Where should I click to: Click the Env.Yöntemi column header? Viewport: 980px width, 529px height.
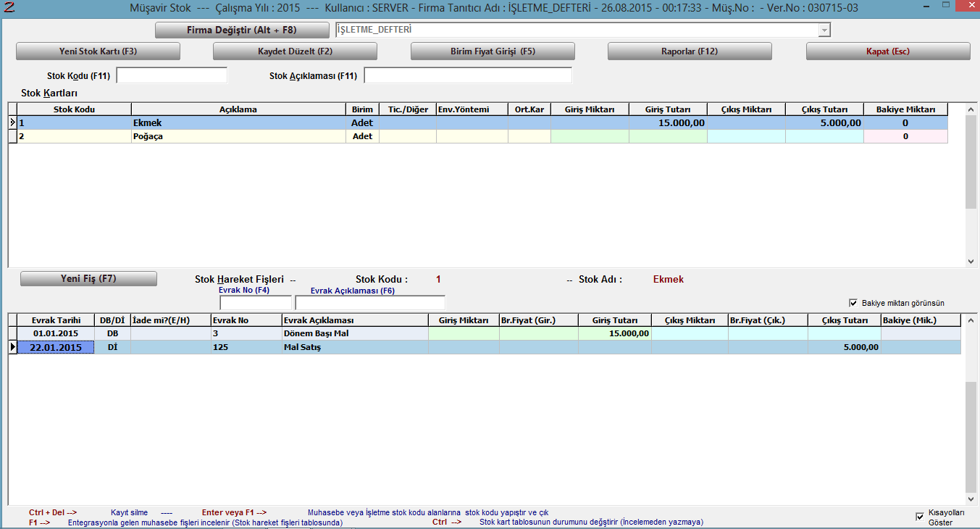[x=472, y=109]
